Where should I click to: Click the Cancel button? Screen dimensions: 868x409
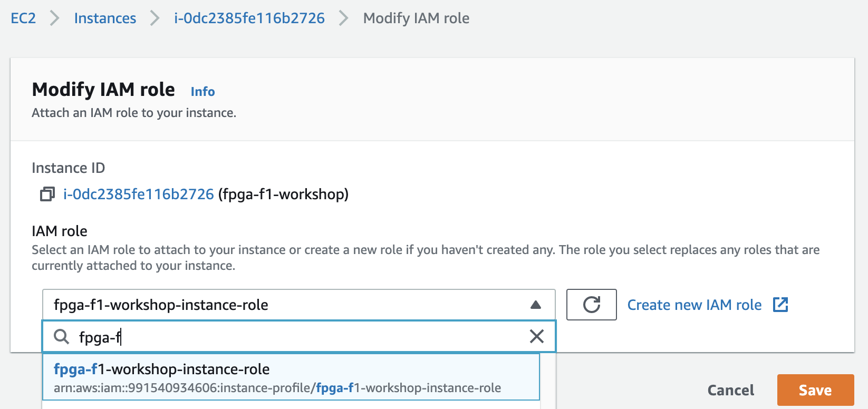[731, 390]
